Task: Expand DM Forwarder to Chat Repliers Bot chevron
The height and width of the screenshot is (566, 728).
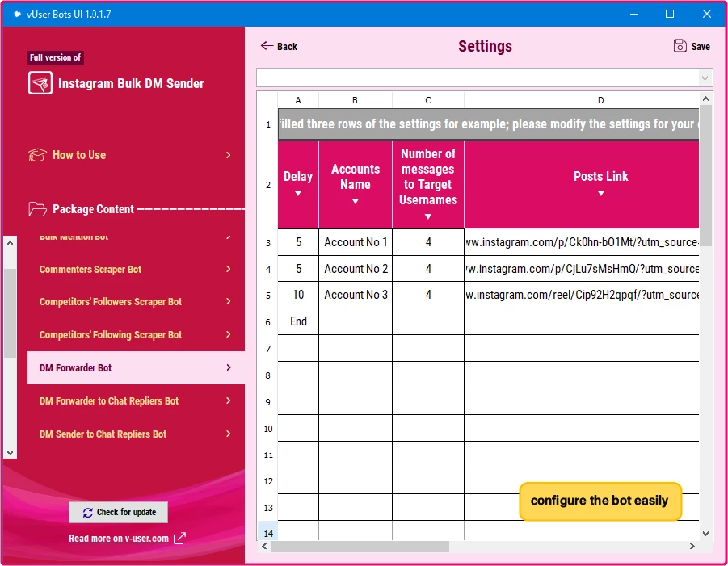Action: click(x=228, y=400)
